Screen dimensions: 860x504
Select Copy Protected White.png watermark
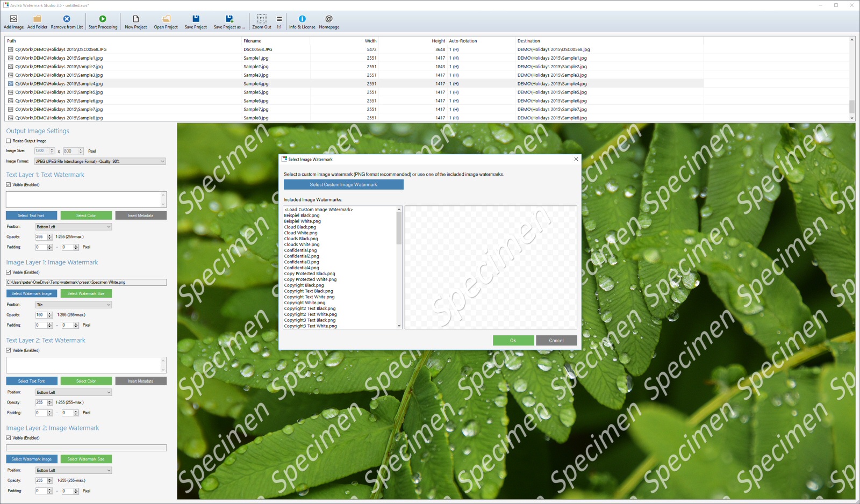(310, 279)
